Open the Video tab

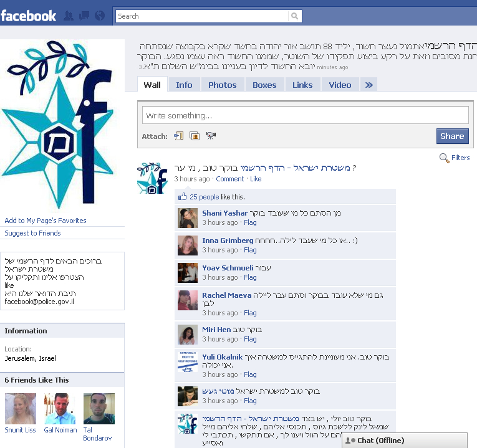[x=340, y=85]
